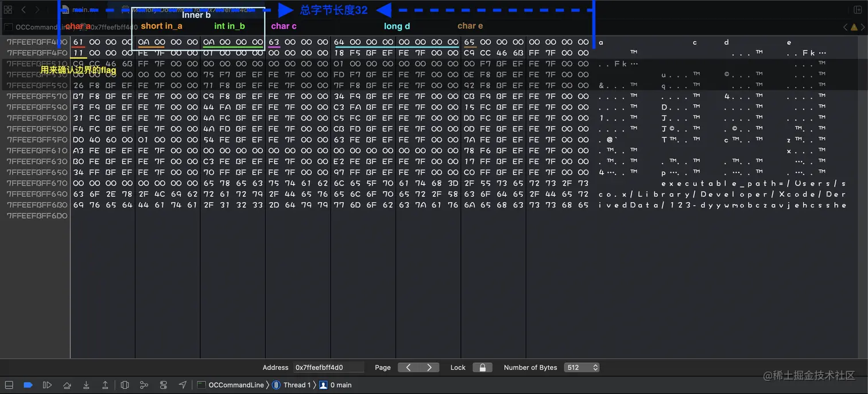
Task: Click byte B7 at start of row 7FFEEFBFF570
Action: [79, 96]
